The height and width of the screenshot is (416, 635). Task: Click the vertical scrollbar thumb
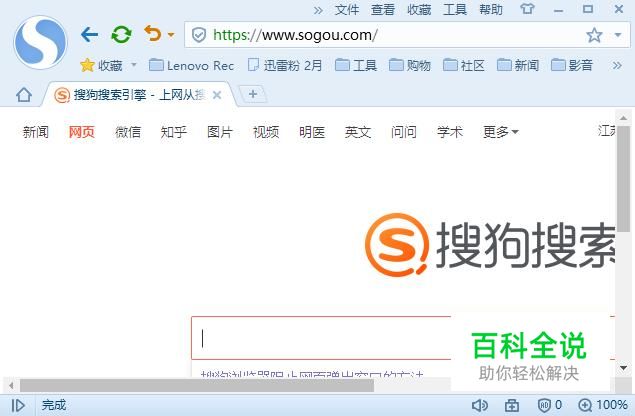(623, 179)
